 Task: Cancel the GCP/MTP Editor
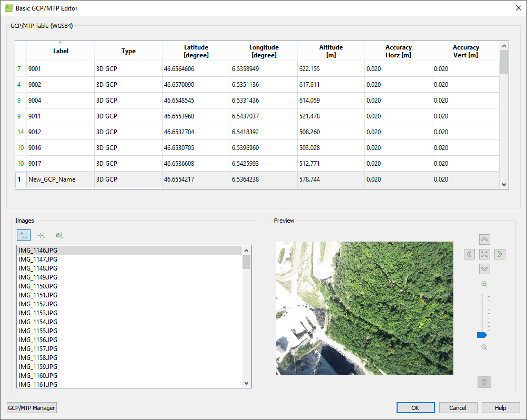pyautogui.click(x=458, y=407)
